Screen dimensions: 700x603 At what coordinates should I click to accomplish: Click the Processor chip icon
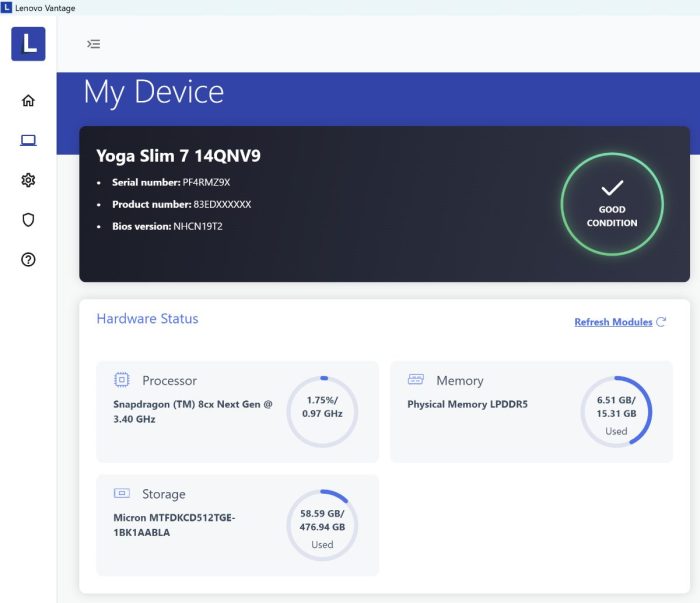point(122,380)
